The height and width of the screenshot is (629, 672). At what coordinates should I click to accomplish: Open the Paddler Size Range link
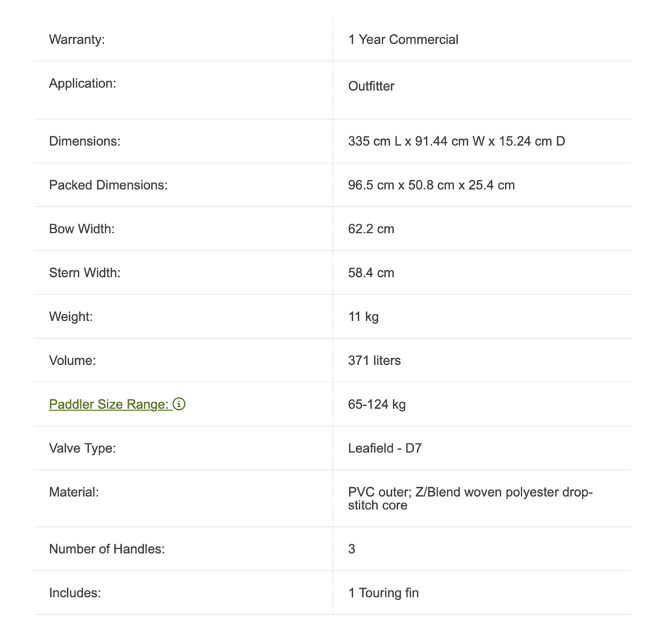coord(108,405)
